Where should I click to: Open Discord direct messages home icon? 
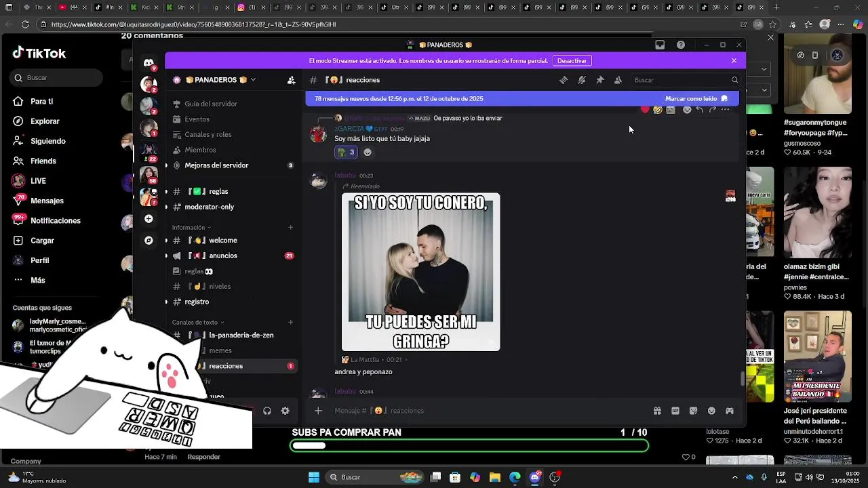tap(149, 62)
